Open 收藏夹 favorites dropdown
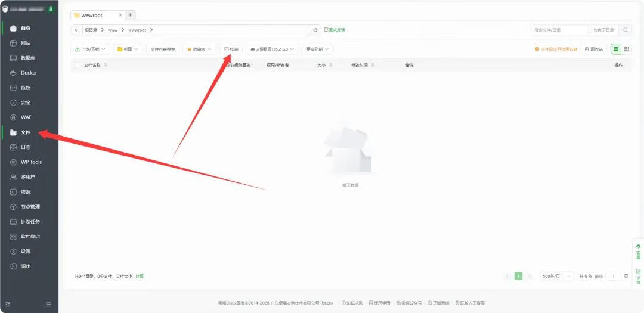The width and height of the screenshot is (644, 313). coord(199,49)
